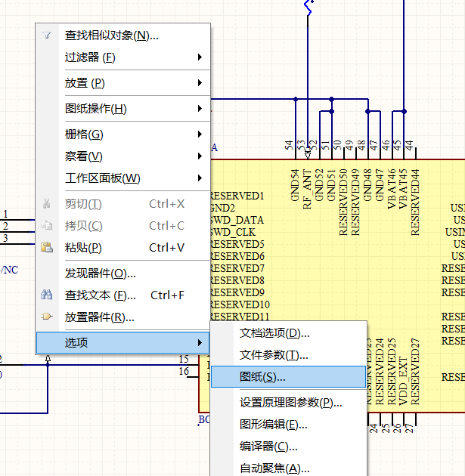
Task: Expand submenu arrow on 栅格 row
Action: click(x=200, y=134)
